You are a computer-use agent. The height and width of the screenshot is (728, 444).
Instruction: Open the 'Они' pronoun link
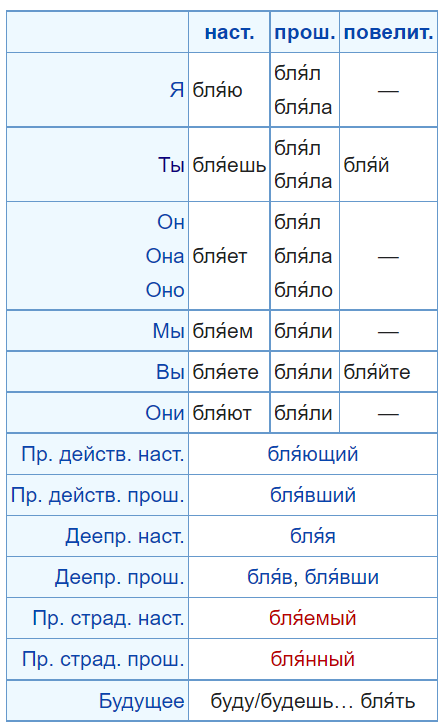(x=165, y=413)
